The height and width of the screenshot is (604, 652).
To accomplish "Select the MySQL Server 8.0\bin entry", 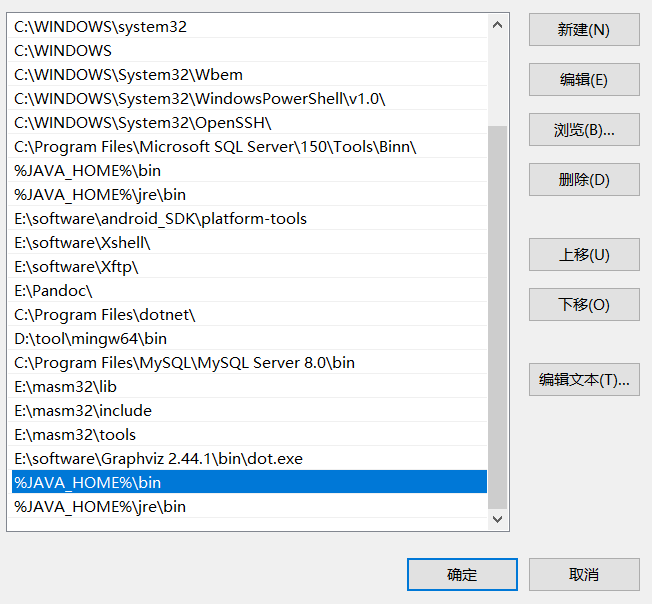I will point(249,363).
